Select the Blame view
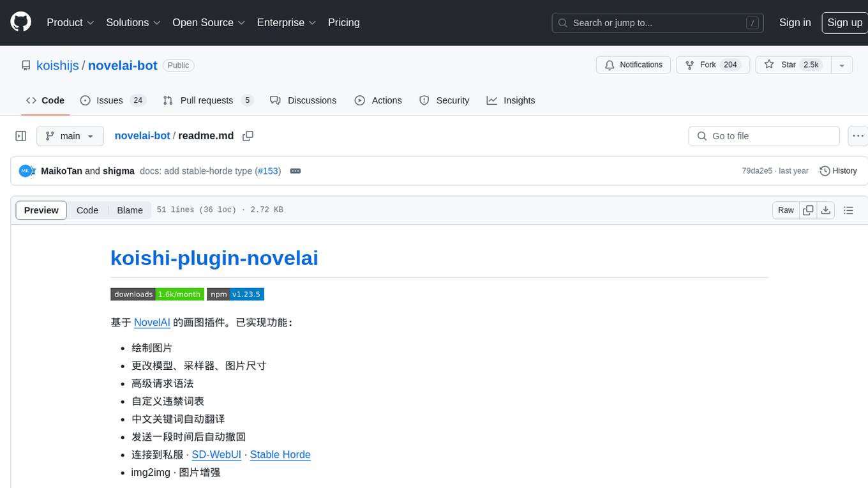The height and width of the screenshot is (488, 868). (x=130, y=210)
